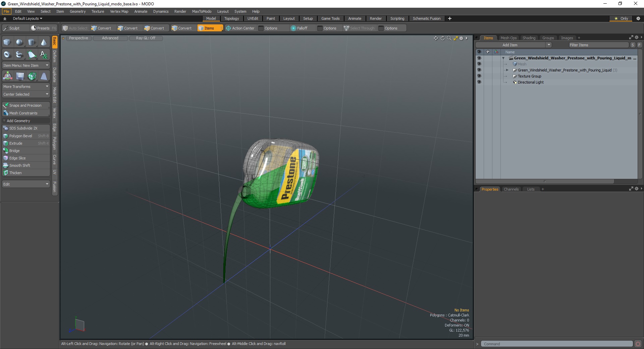Click the Presets button
This screenshot has width=644, height=349.
(43, 28)
